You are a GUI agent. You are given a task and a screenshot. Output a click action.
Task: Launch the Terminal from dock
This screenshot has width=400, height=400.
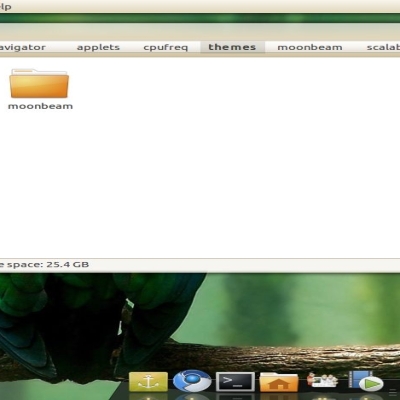[236, 382]
